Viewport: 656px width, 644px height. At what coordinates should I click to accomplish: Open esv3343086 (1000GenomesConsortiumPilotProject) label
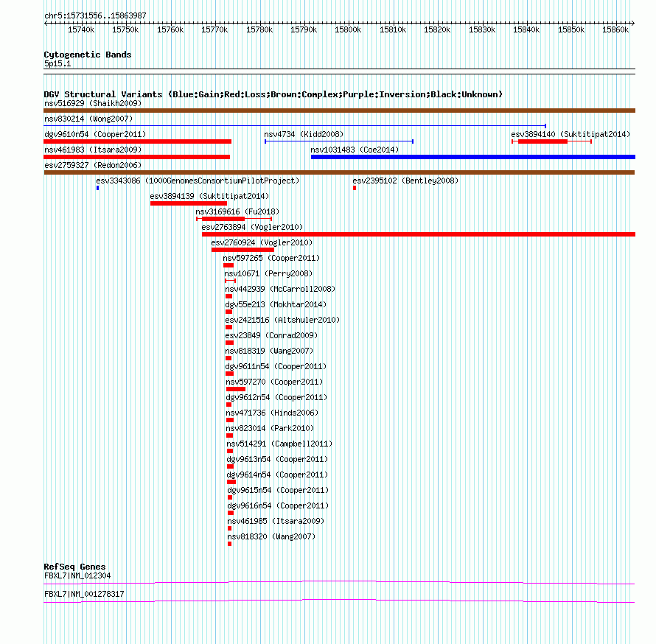(x=198, y=181)
